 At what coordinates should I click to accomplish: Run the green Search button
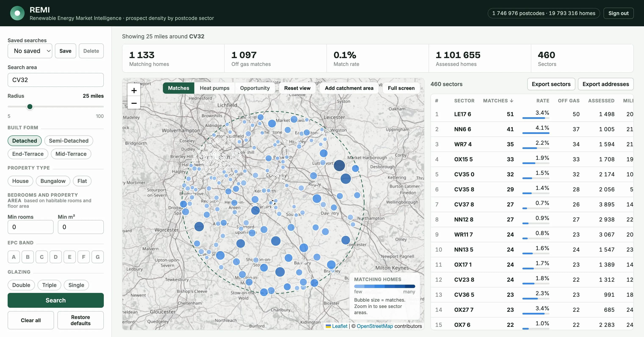click(56, 300)
